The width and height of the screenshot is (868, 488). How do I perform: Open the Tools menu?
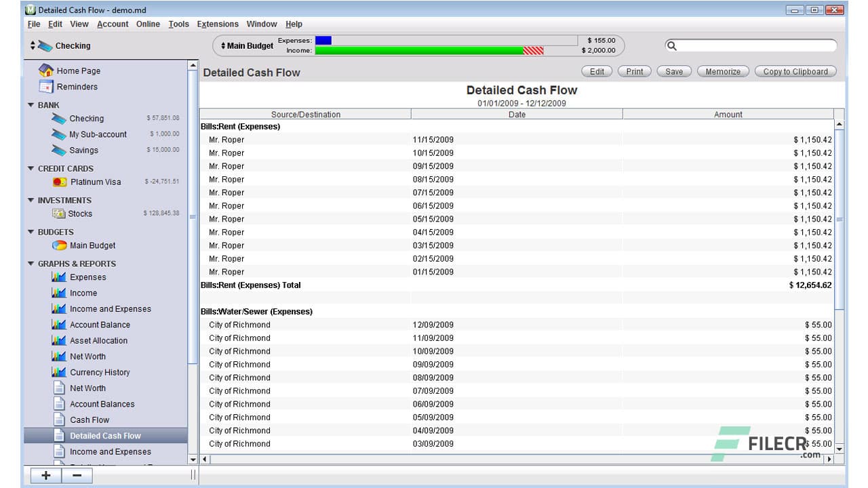pyautogui.click(x=178, y=24)
